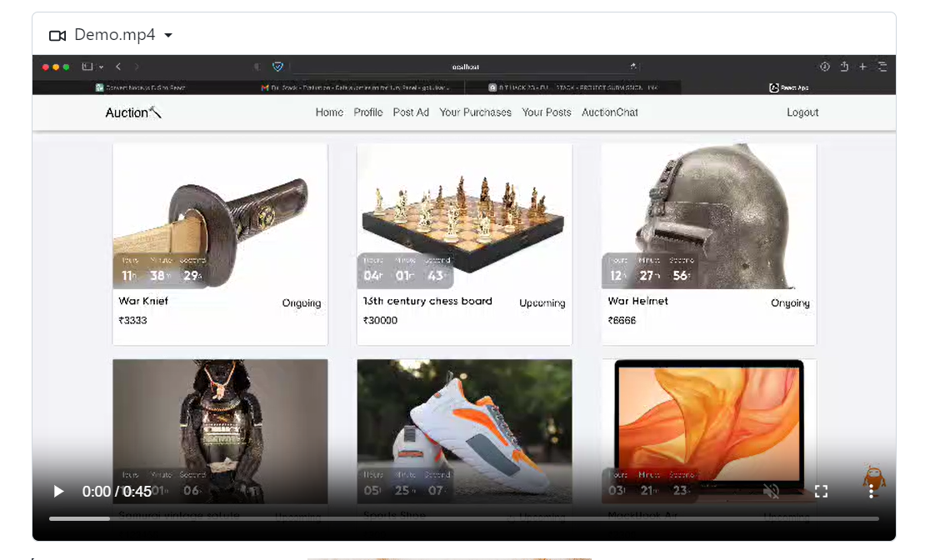Add a new browser tab with the plus icon
This screenshot has height=560, width=930.
(x=863, y=67)
